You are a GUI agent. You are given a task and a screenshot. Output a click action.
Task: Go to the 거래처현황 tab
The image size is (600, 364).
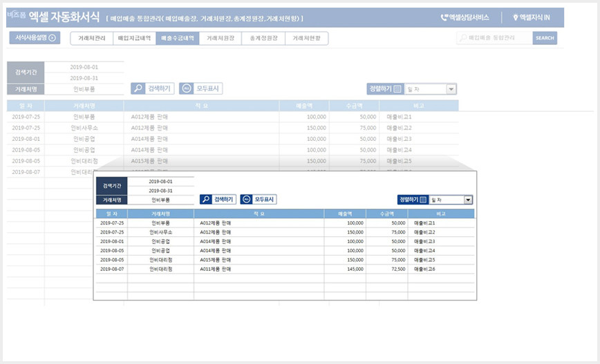click(306, 38)
